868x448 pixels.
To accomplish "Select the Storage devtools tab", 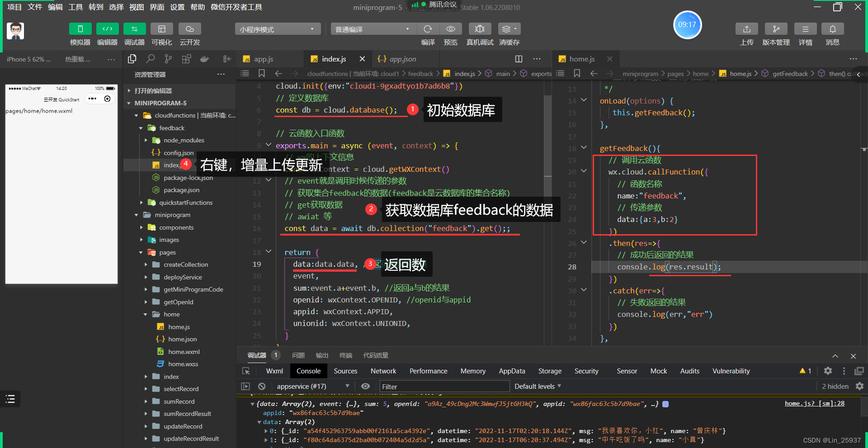I will [550, 371].
